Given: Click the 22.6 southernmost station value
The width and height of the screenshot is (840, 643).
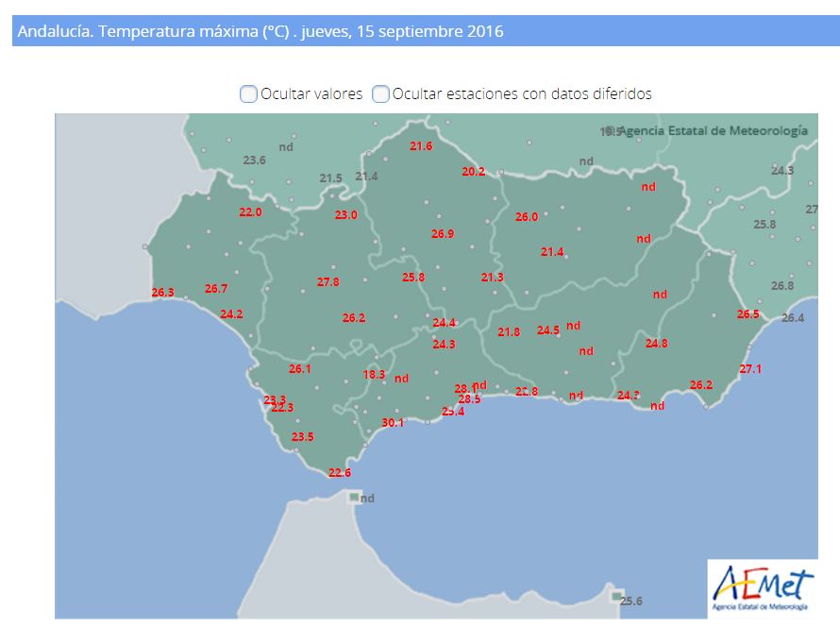Looking at the screenshot, I should click(340, 473).
